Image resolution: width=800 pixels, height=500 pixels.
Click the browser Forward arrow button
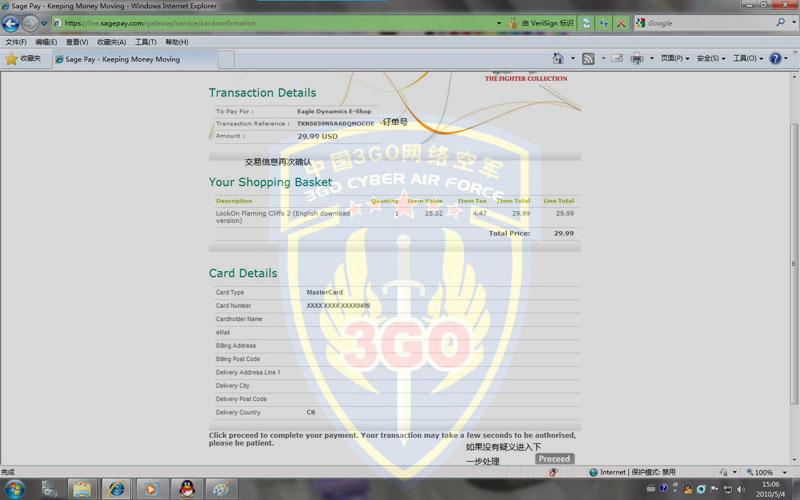tap(30, 23)
